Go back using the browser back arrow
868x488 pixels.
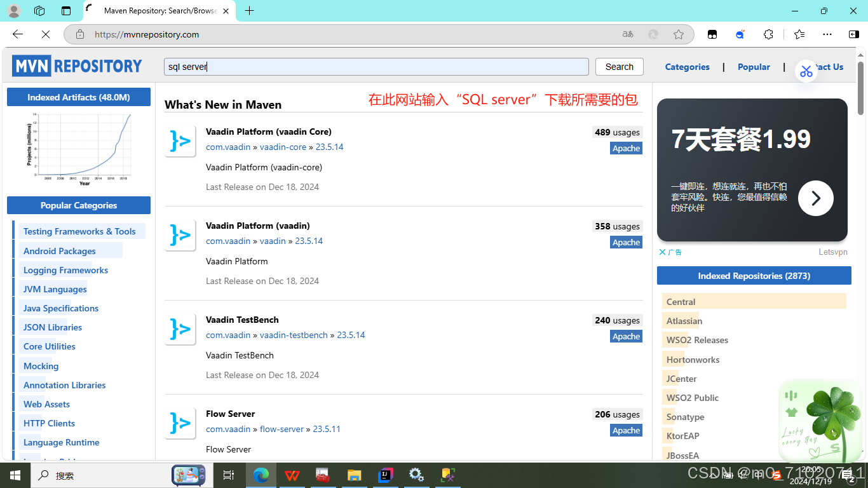pos(18,34)
